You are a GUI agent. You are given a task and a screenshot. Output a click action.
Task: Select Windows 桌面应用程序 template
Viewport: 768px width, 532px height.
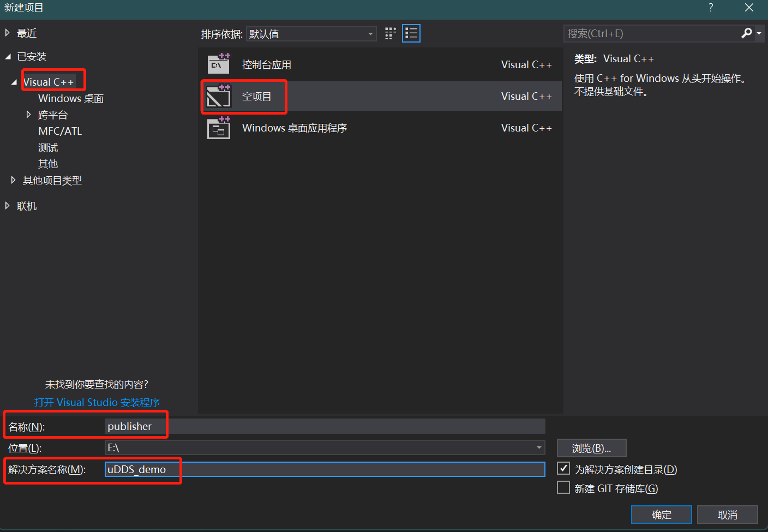point(380,128)
